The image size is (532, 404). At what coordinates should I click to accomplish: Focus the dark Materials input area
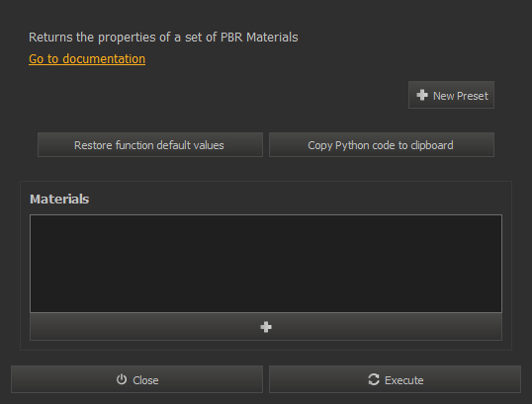(x=266, y=264)
